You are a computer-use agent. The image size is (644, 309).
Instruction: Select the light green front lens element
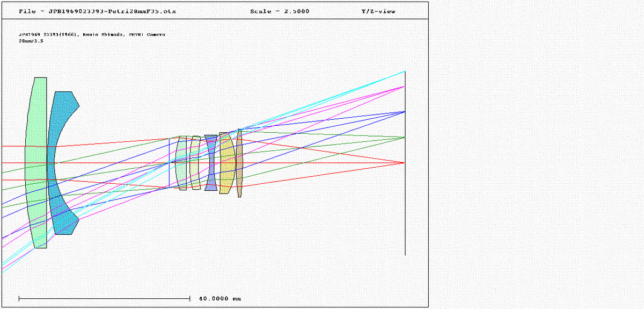pos(36,163)
